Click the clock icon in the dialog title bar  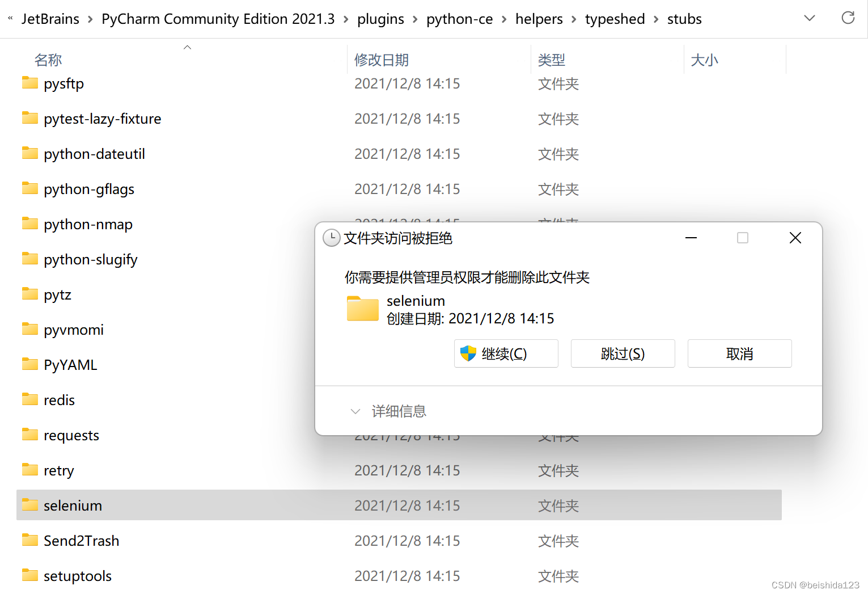(331, 238)
